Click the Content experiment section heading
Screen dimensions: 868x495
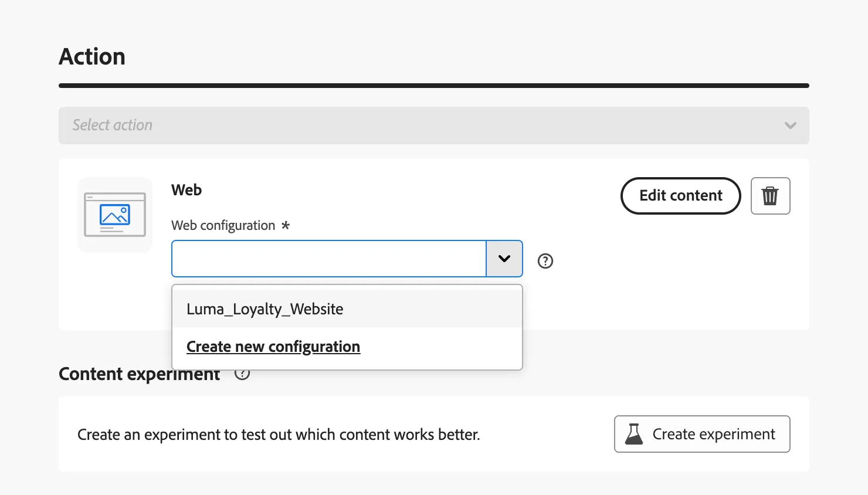click(140, 374)
